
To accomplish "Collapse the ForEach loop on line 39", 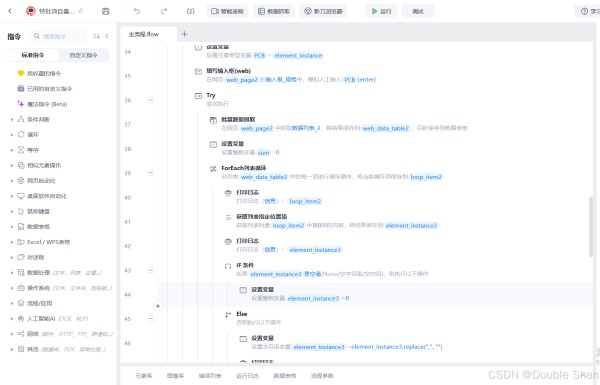I will click(151, 173).
